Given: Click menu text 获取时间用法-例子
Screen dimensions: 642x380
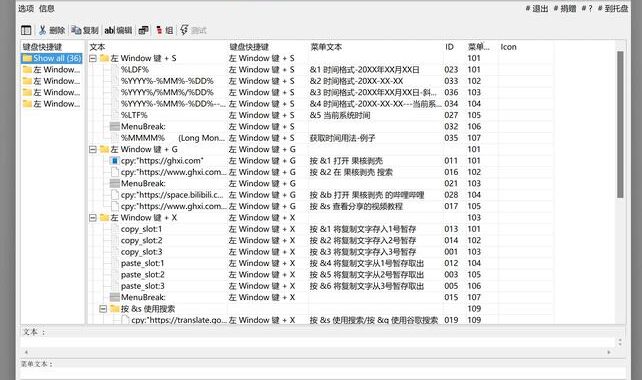Looking at the screenshot, I should [x=342, y=138].
